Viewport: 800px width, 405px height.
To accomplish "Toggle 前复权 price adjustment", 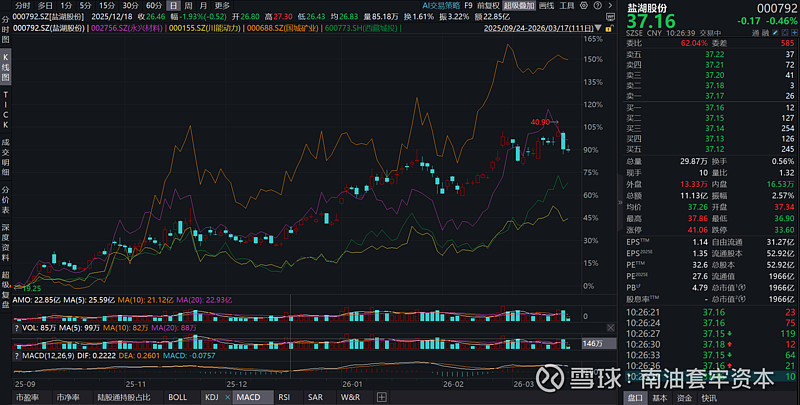I will [x=486, y=5].
